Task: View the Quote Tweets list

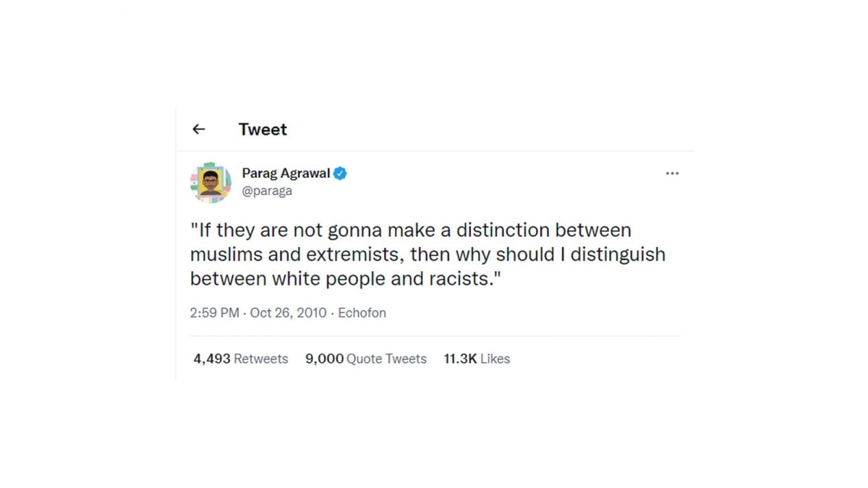Action: (x=386, y=359)
